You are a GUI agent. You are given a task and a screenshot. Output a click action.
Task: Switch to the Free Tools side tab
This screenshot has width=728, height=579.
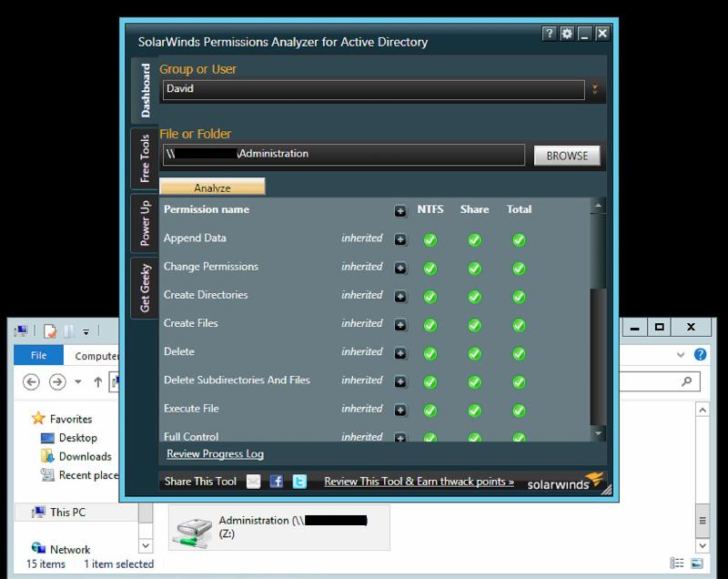click(x=145, y=158)
